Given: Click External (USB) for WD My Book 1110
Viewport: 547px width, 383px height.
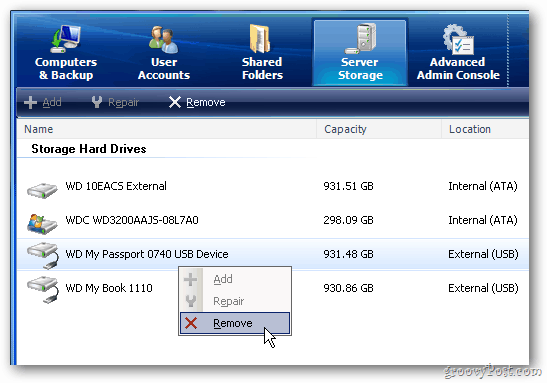Looking at the screenshot, I should click(483, 288).
